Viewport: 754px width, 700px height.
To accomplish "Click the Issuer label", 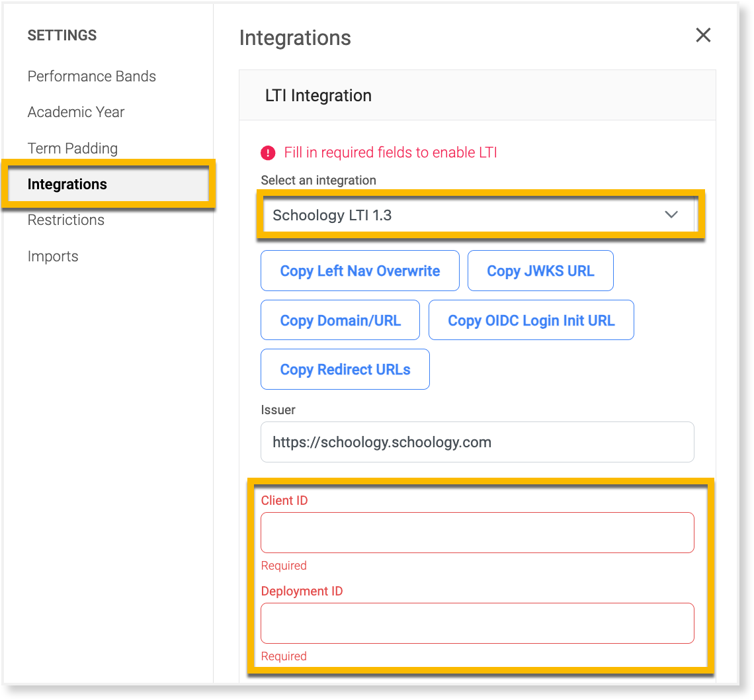I will 278,410.
